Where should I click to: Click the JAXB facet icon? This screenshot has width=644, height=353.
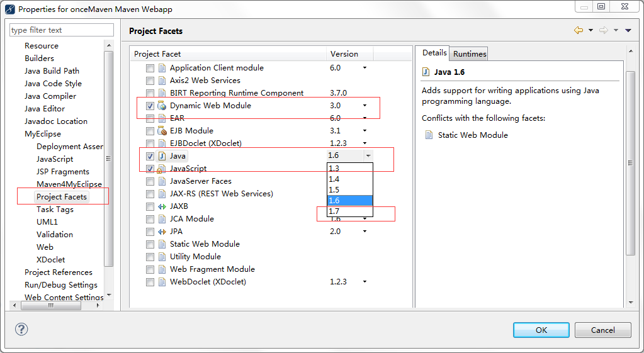point(162,206)
